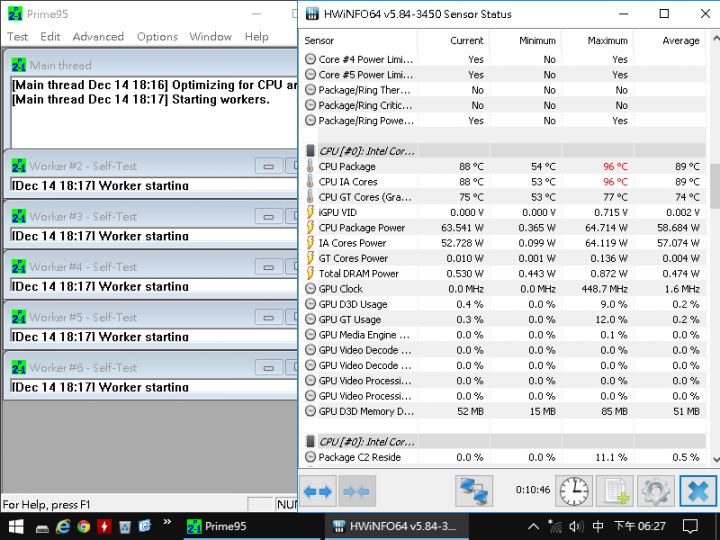Screen dimensions: 720x540
Task: Click the Average column header
Action: (669, 41)
